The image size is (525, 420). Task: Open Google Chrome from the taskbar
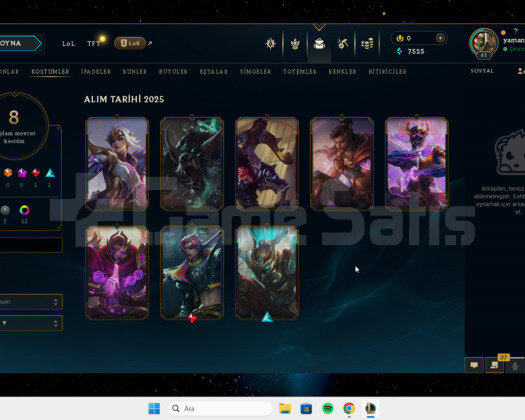(349, 409)
